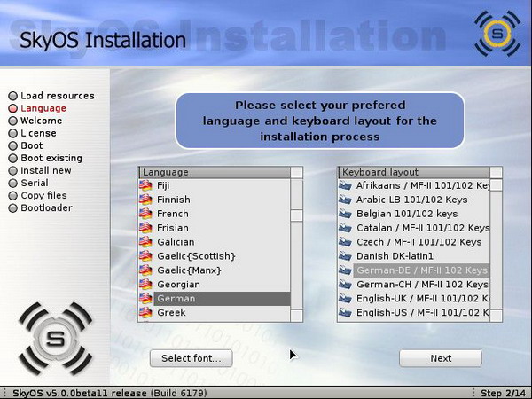The image size is (532, 399).
Task: Select the Bootloader step bullet
Action: coord(12,208)
